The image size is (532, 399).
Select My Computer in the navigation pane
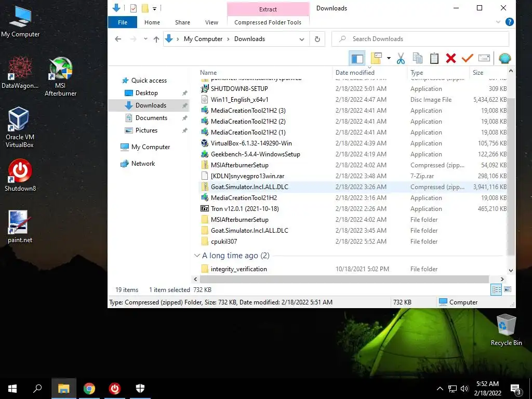coord(151,147)
